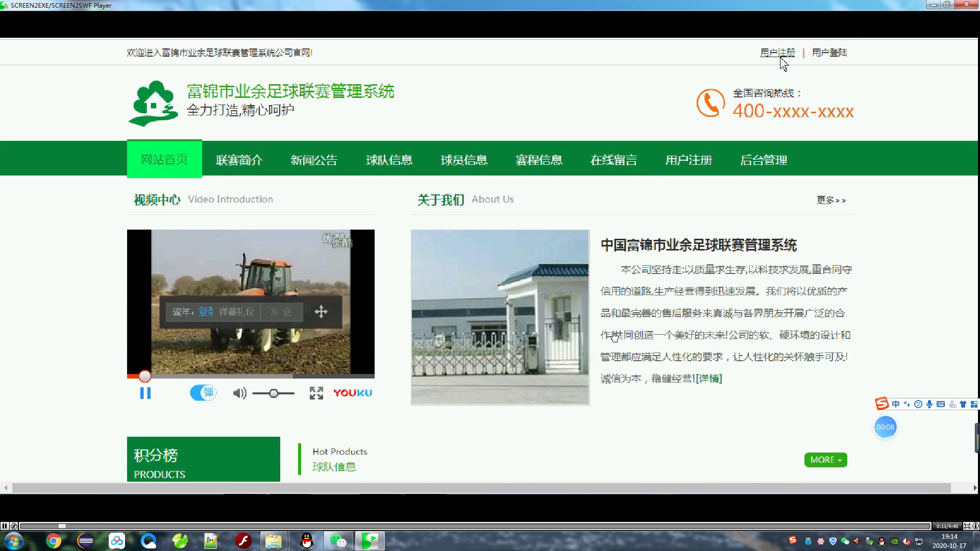Pause the SCREEN2SWF player playback

click(x=5, y=526)
